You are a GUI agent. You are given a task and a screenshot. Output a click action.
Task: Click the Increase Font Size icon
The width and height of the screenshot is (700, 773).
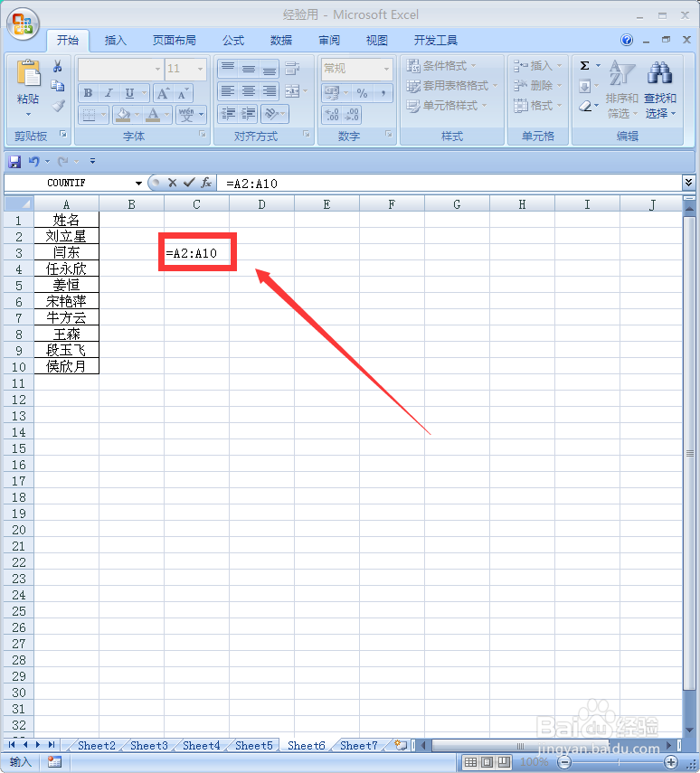click(163, 93)
